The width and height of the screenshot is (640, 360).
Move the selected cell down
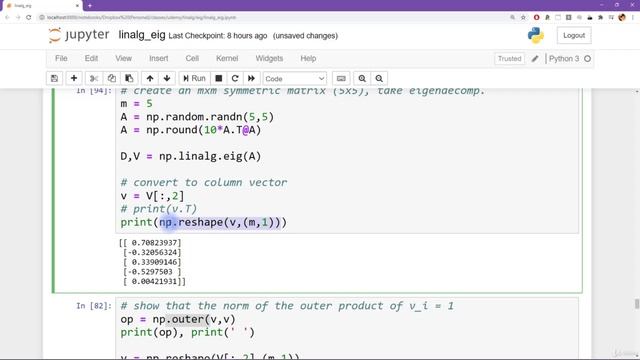(167, 78)
